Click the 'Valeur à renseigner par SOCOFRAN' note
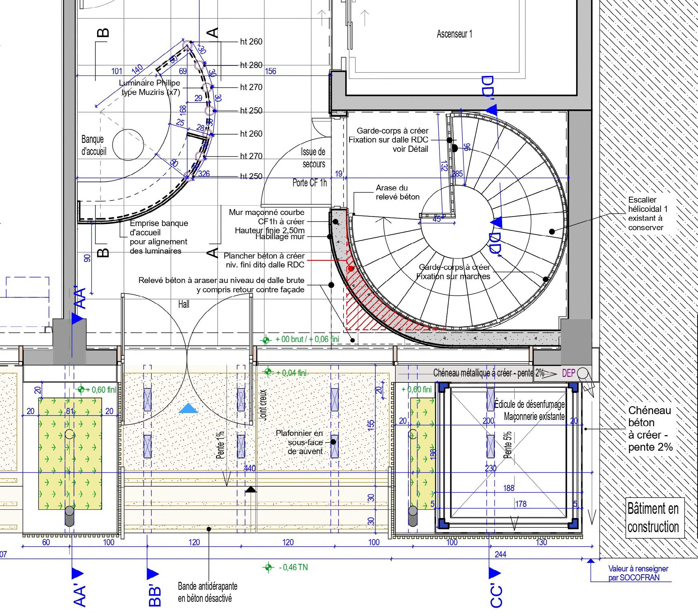The height and width of the screenshot is (616, 698). point(638,573)
